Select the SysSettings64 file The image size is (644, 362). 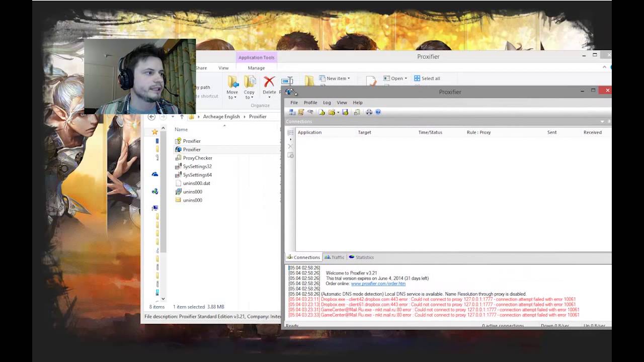pyautogui.click(x=193, y=175)
